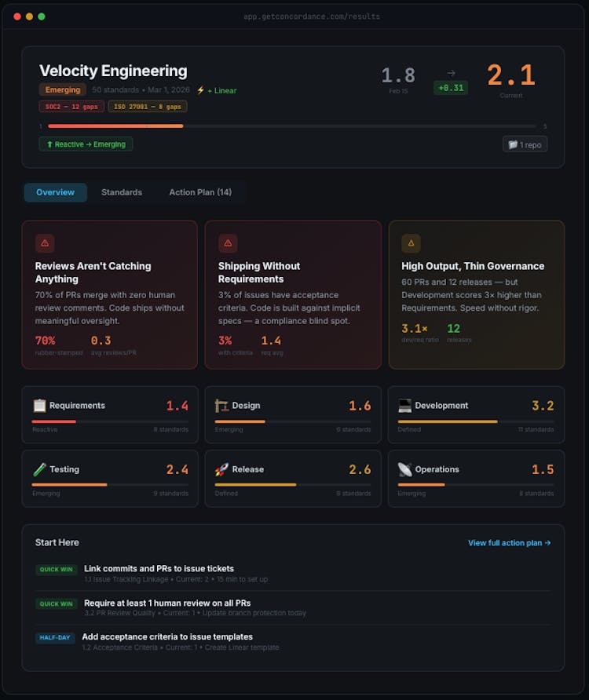Open the Action Plan (14) tab

pos(200,192)
